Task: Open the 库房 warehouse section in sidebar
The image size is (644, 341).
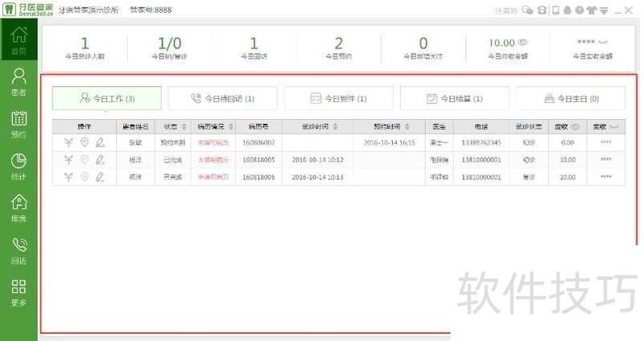Action: pos(19,208)
